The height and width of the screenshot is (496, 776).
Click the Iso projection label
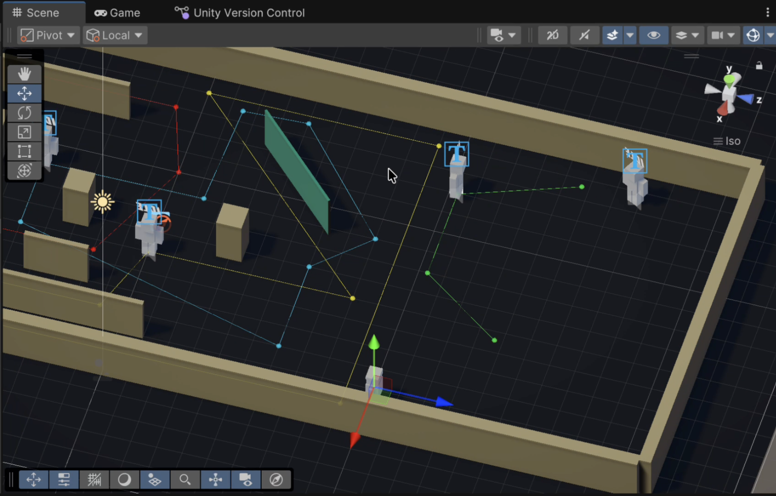click(x=733, y=141)
